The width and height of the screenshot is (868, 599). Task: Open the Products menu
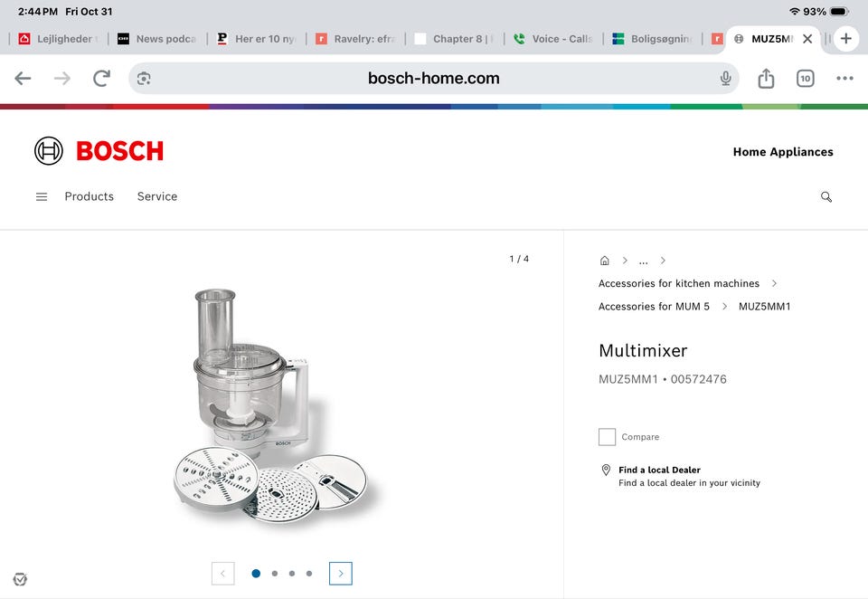(90, 196)
